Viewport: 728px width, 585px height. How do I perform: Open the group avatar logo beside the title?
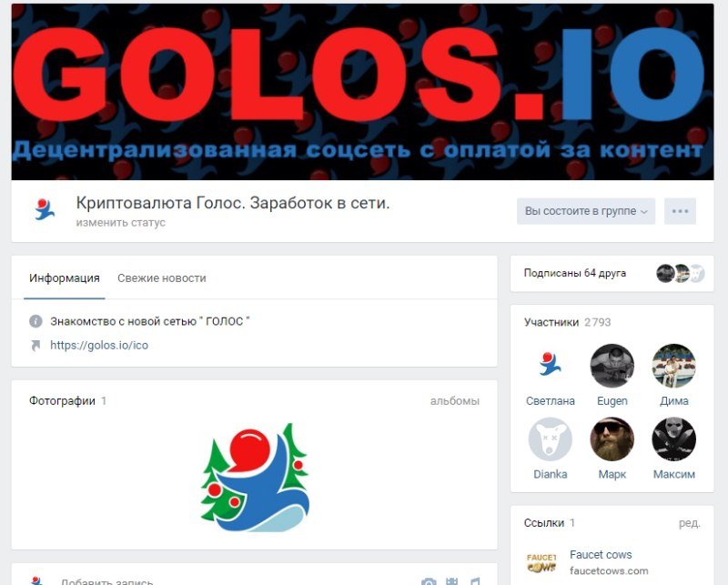click(45, 209)
